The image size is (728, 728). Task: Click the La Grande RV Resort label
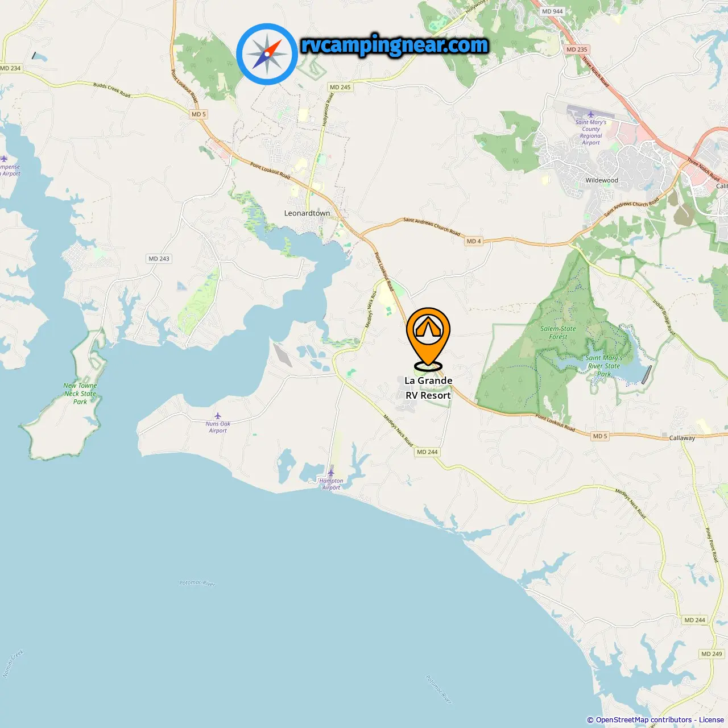point(428,388)
